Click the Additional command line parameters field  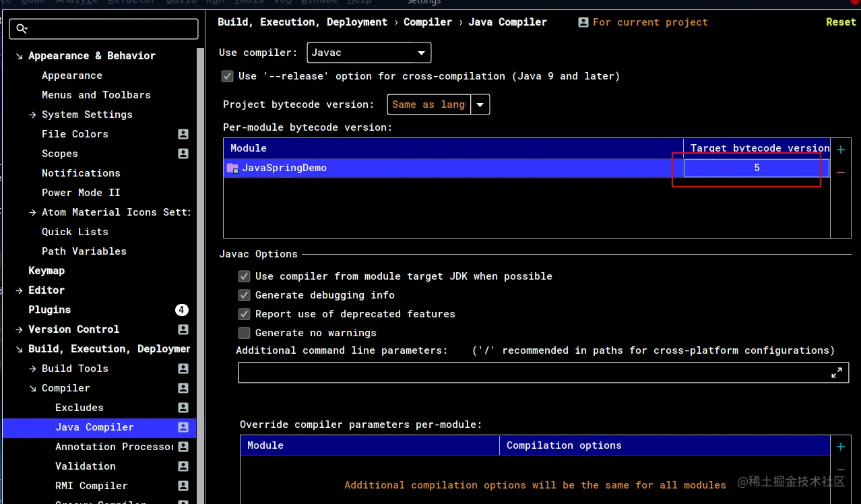click(x=543, y=373)
